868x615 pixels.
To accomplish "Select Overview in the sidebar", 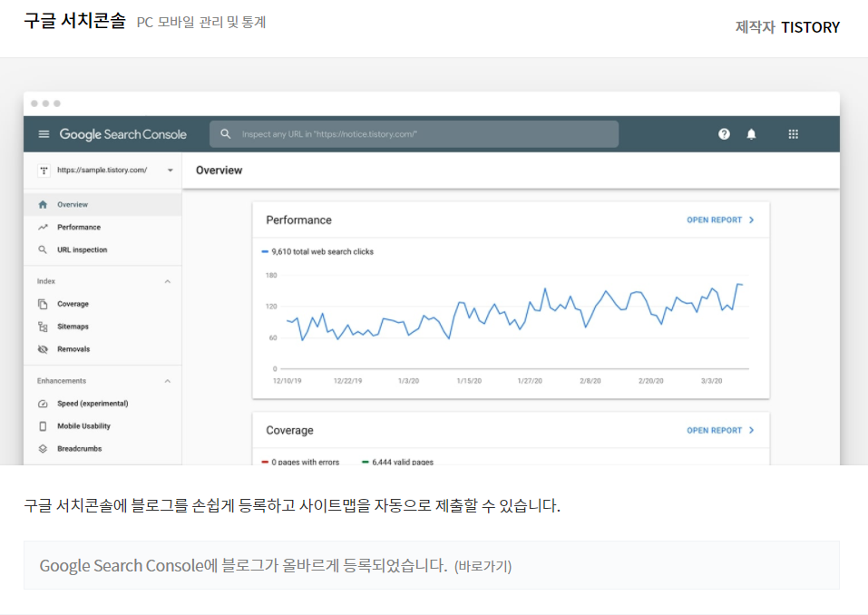I will pos(102,205).
